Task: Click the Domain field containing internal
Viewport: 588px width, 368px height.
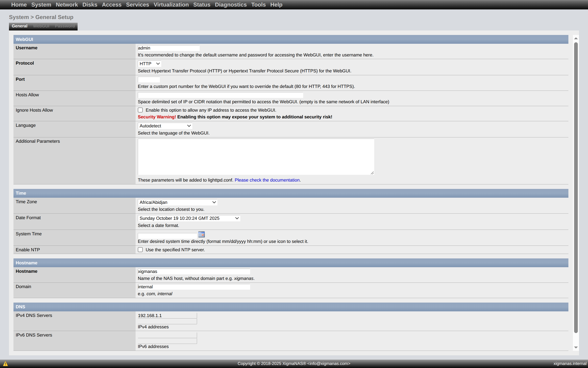Action: click(194, 287)
